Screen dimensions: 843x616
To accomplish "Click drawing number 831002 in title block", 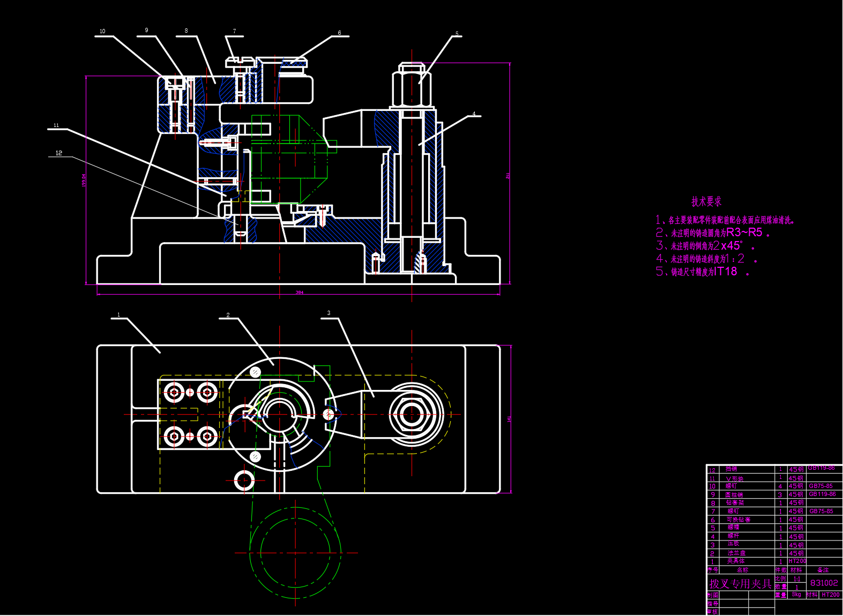I will coord(824,583).
